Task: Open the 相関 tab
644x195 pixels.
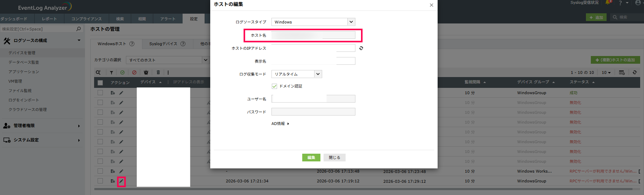Action: pos(142,19)
